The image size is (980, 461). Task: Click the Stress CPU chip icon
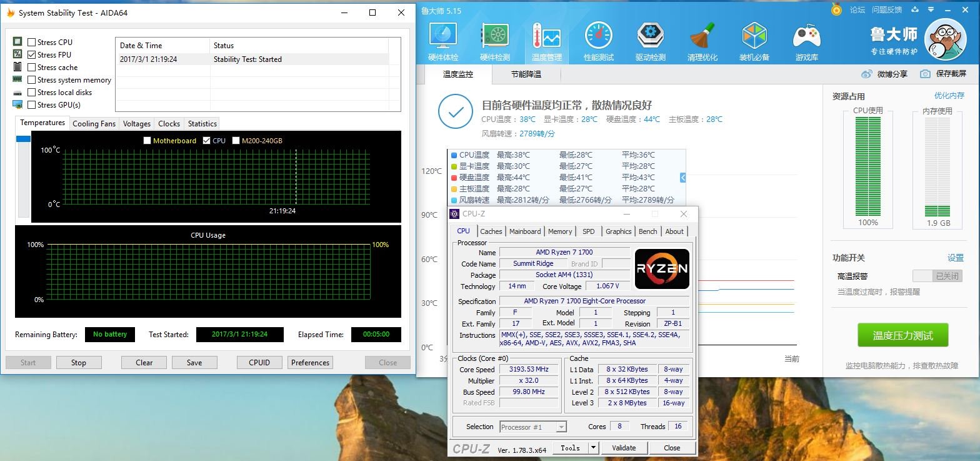pyautogui.click(x=17, y=42)
